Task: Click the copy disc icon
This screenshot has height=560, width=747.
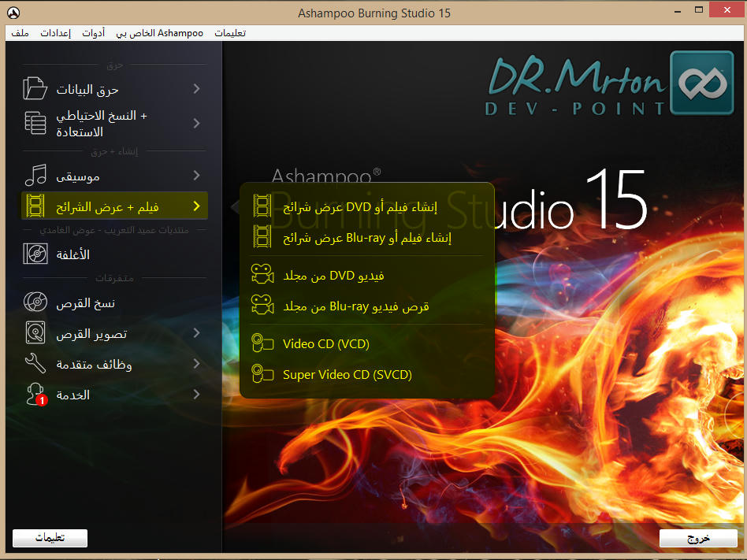Action: click(35, 302)
